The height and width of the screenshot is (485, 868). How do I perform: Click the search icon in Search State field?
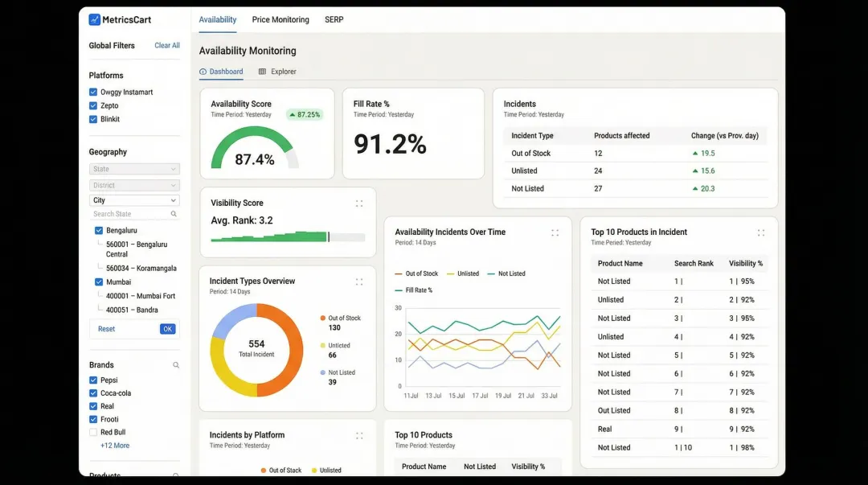(x=173, y=213)
